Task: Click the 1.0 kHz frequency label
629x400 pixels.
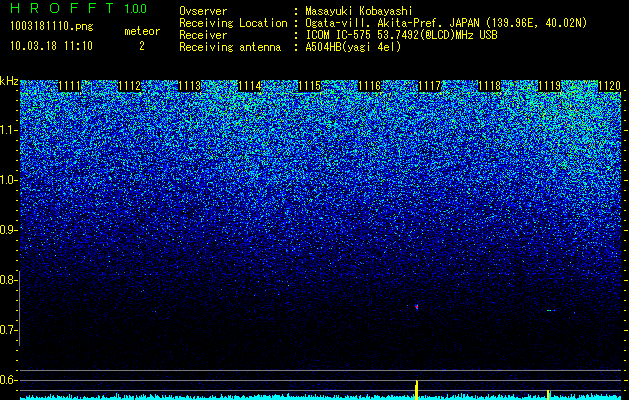Action: point(9,180)
